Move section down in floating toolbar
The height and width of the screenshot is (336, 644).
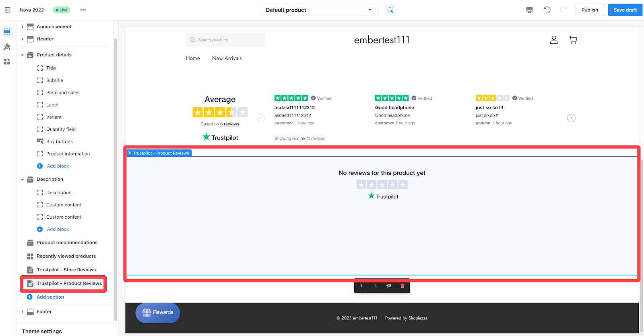click(375, 286)
